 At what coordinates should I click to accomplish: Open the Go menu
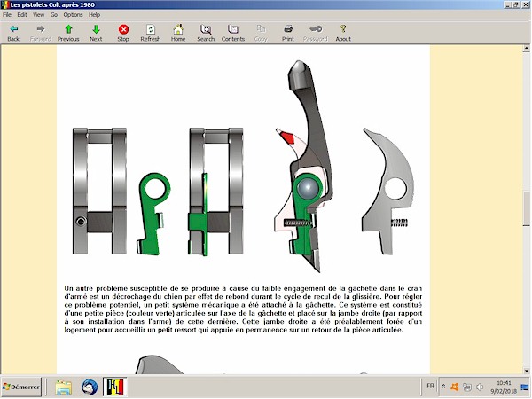pos(54,15)
